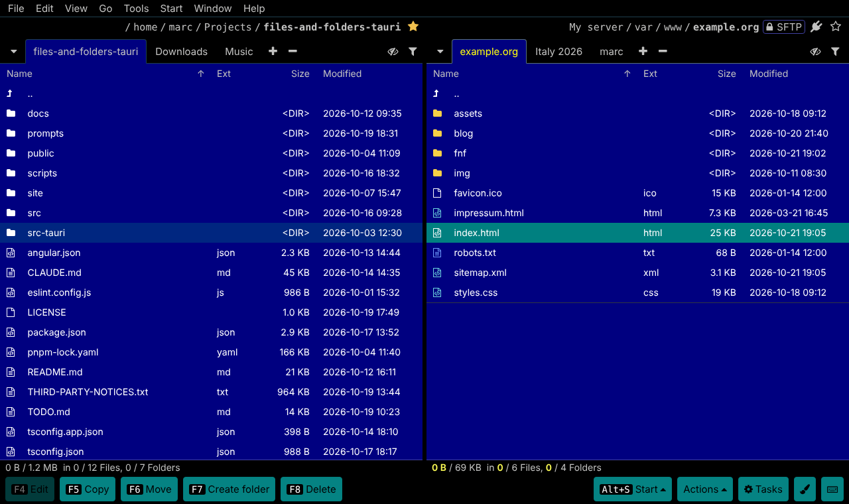Screen dimensions: 849x504
Task: Open the filter funnel in the left pane
Action: point(413,51)
